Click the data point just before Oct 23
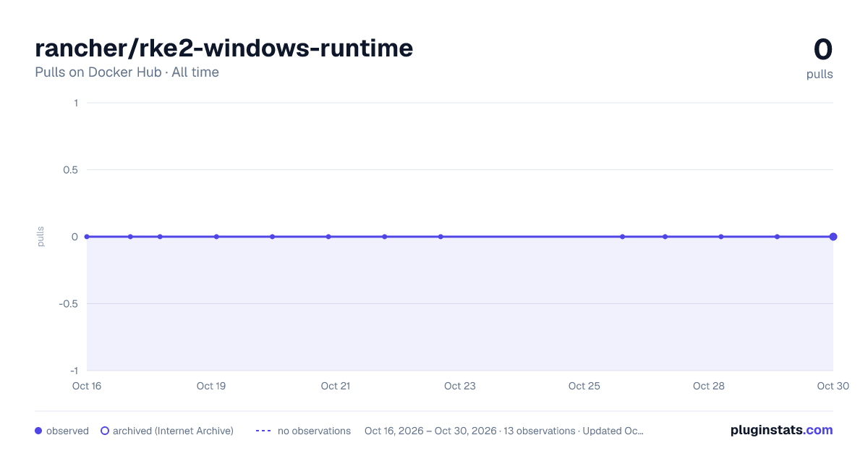The height and width of the screenshot is (456, 868). [441, 237]
